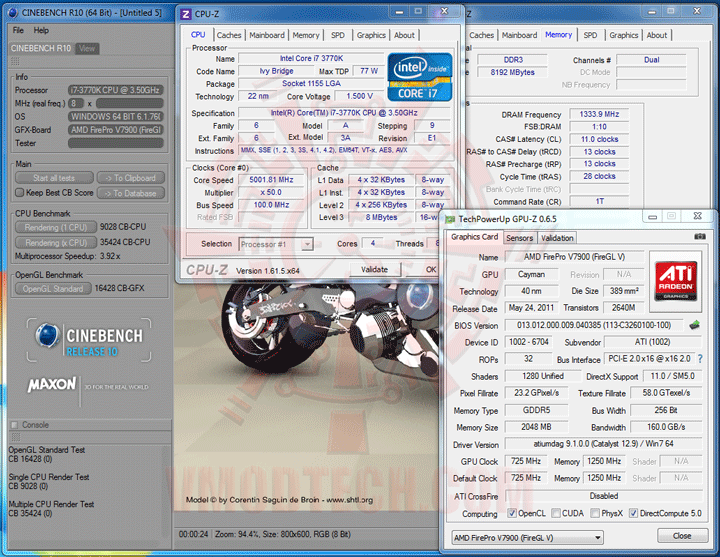Click the BIOS Version field in GPU-Z

click(594, 325)
